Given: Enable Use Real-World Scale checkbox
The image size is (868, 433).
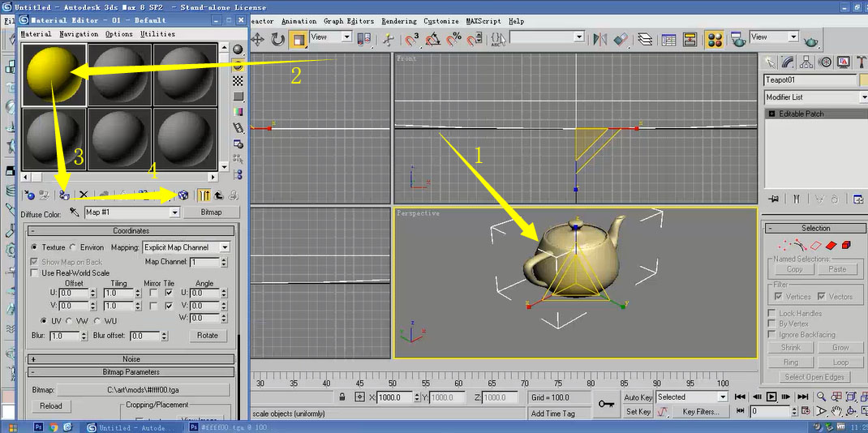Looking at the screenshot, I should (x=35, y=273).
